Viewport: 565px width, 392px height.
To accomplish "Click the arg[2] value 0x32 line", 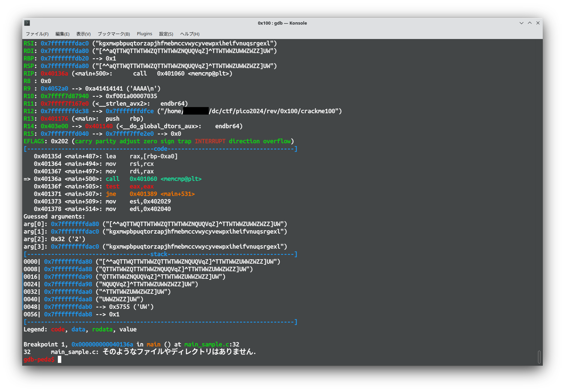I will pyautogui.click(x=54, y=239).
